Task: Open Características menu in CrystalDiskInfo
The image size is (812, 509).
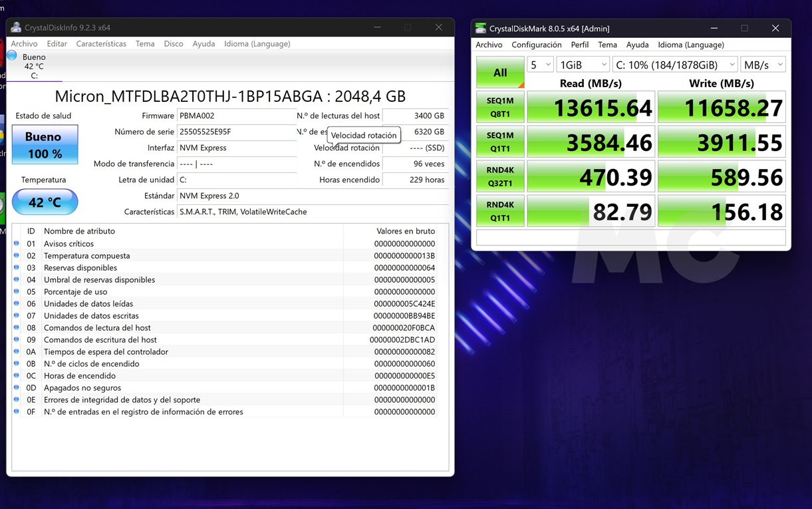Action: [101, 44]
